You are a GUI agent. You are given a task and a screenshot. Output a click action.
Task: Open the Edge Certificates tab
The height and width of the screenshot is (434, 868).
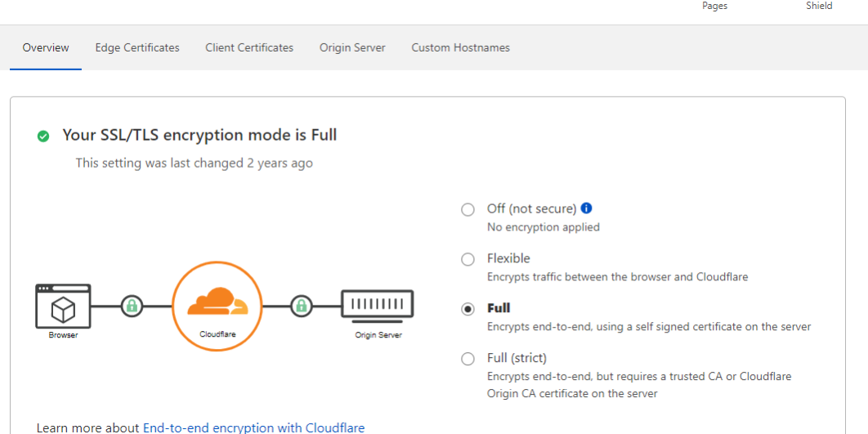(137, 47)
